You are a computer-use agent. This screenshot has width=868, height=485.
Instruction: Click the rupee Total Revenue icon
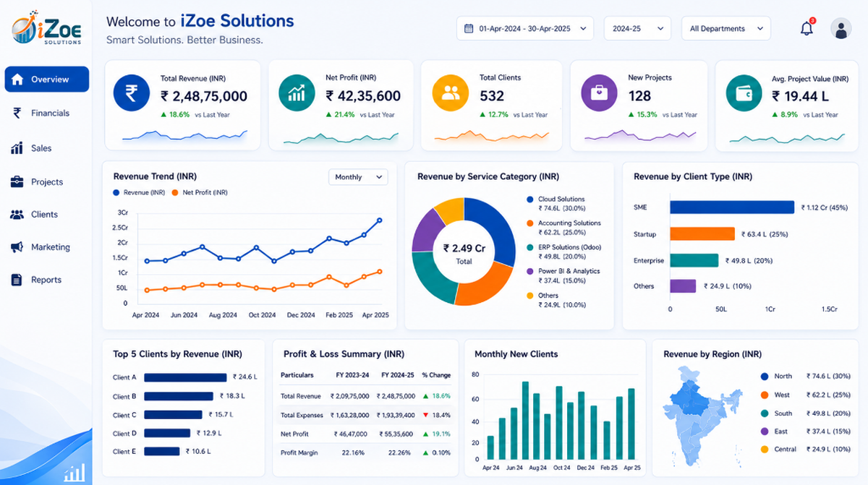click(132, 93)
